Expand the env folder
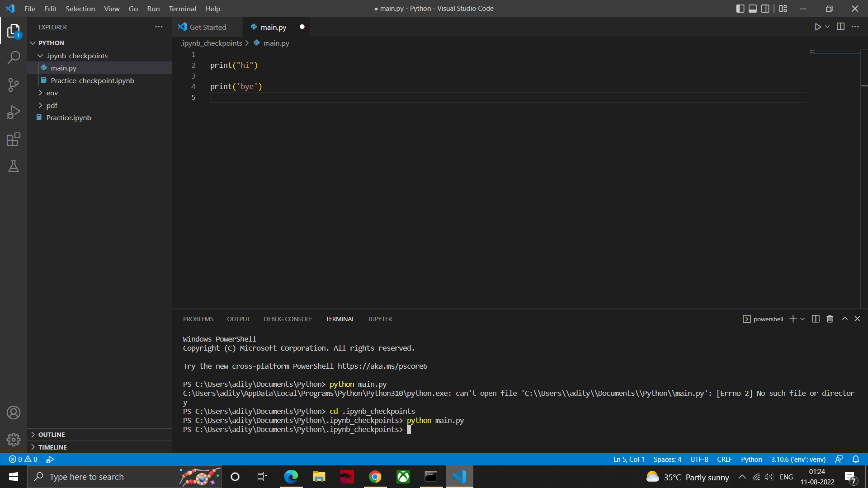The height and width of the screenshot is (488, 868). click(52, 93)
